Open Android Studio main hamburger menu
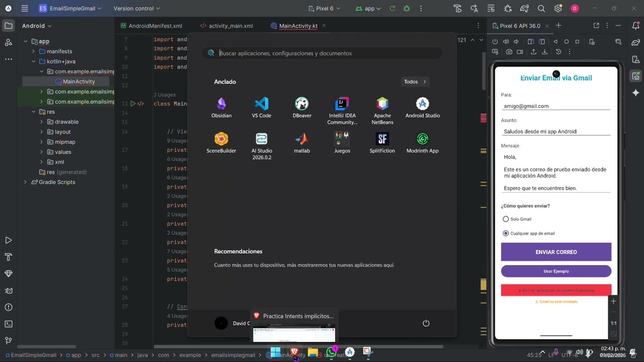 pos(25,9)
